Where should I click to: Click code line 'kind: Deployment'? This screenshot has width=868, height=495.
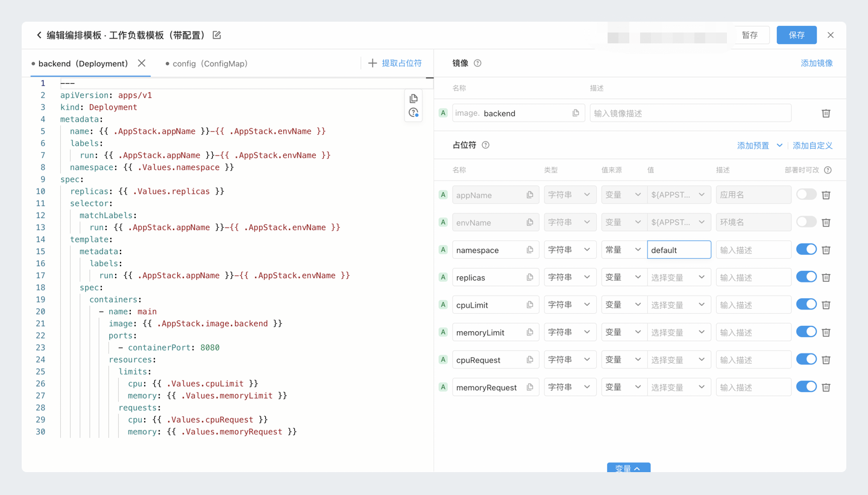click(x=99, y=107)
